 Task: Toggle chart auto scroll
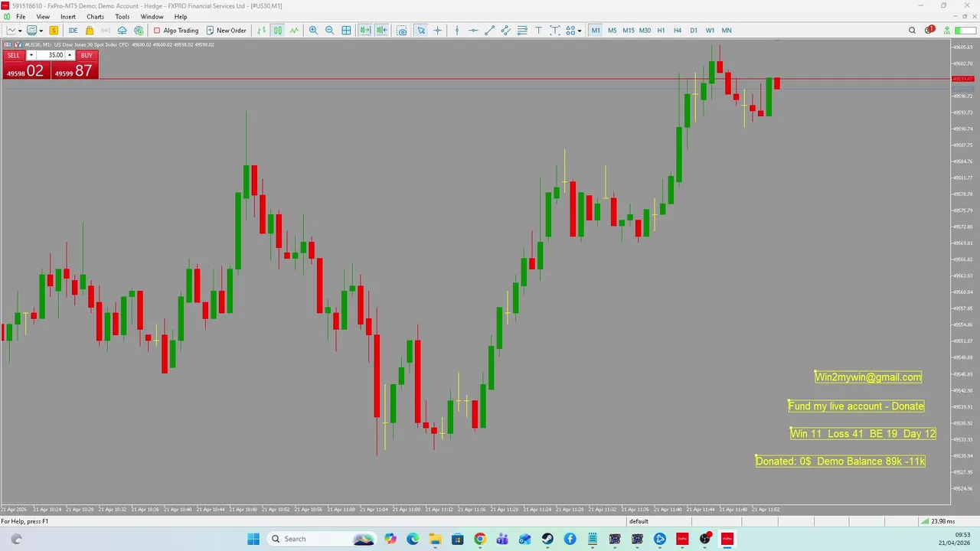click(x=365, y=31)
